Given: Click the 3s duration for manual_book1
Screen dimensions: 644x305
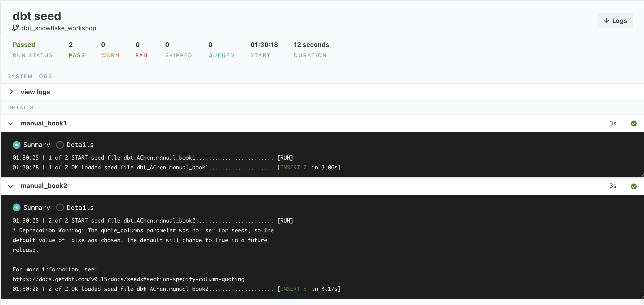Looking at the screenshot, I should (613, 123).
